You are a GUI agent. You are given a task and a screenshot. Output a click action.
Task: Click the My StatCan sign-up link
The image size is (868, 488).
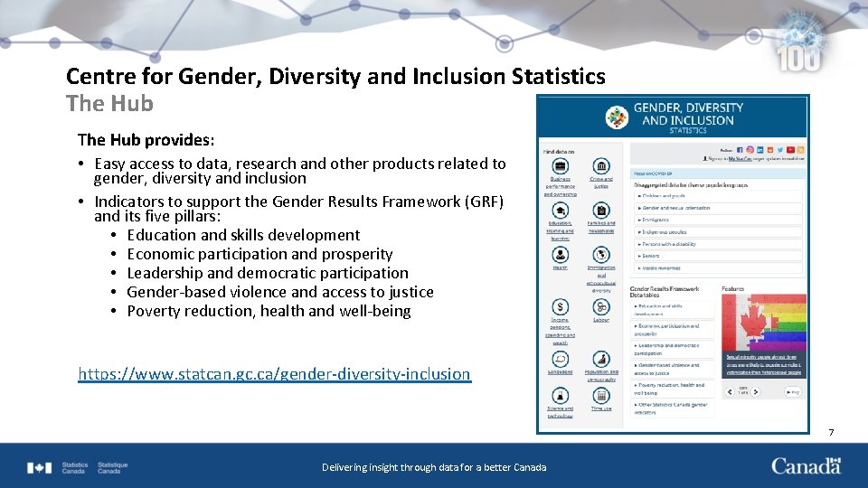741,159
